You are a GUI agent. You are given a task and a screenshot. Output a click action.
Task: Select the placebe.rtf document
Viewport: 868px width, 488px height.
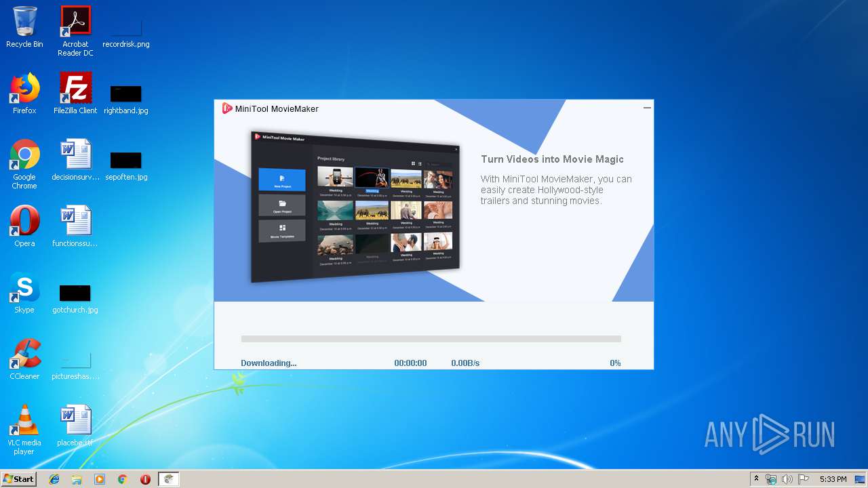75,426
